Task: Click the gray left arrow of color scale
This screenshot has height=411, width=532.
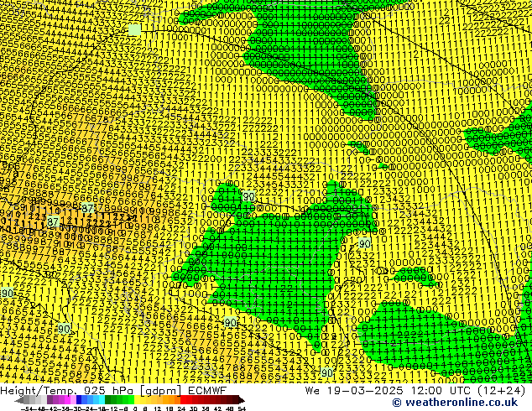Action: [x=19, y=400]
